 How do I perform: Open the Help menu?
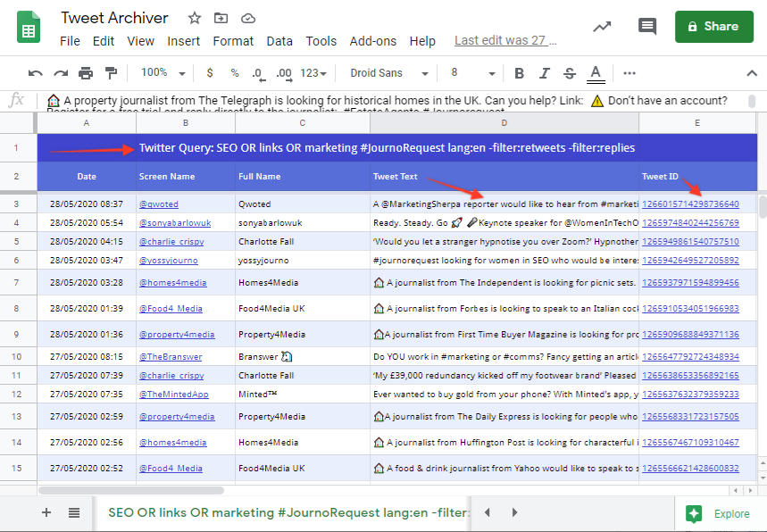tap(422, 41)
